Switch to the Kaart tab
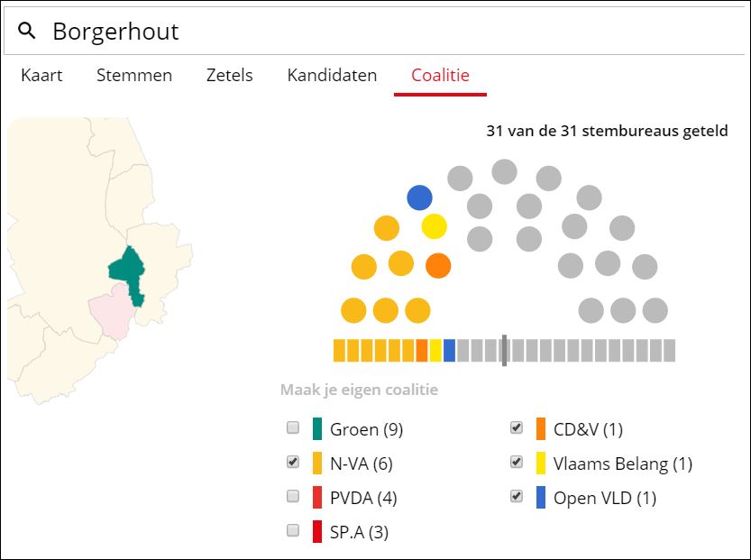The width and height of the screenshot is (751, 560). [x=41, y=76]
